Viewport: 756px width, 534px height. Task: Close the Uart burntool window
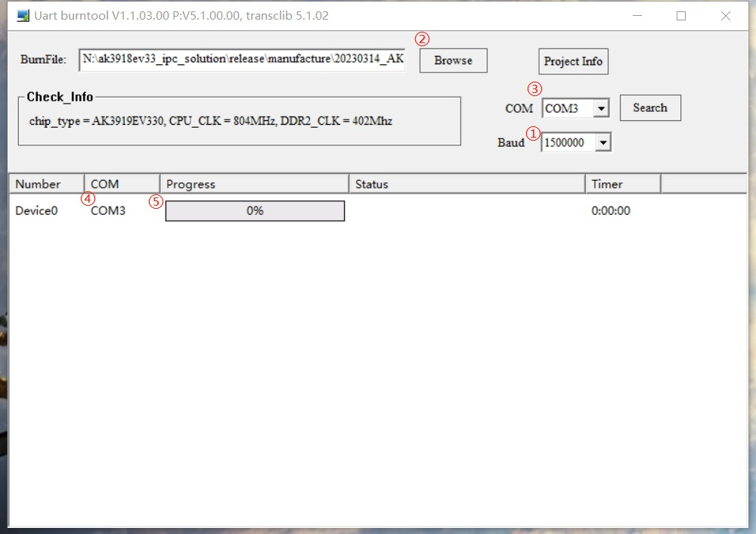tap(726, 16)
